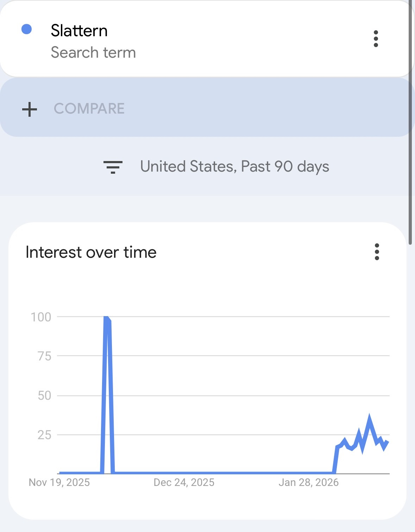The image size is (415, 532).
Task: Click the plus icon beside COMPARE
Action: coord(30,109)
